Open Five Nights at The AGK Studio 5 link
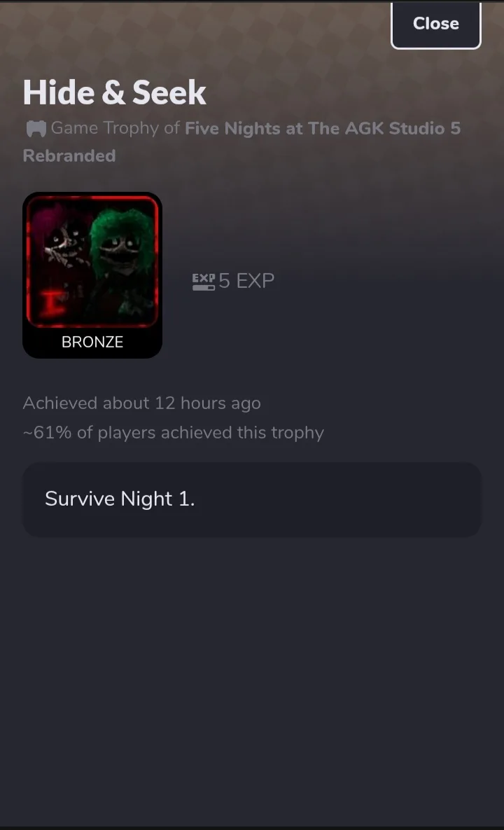 323,129
